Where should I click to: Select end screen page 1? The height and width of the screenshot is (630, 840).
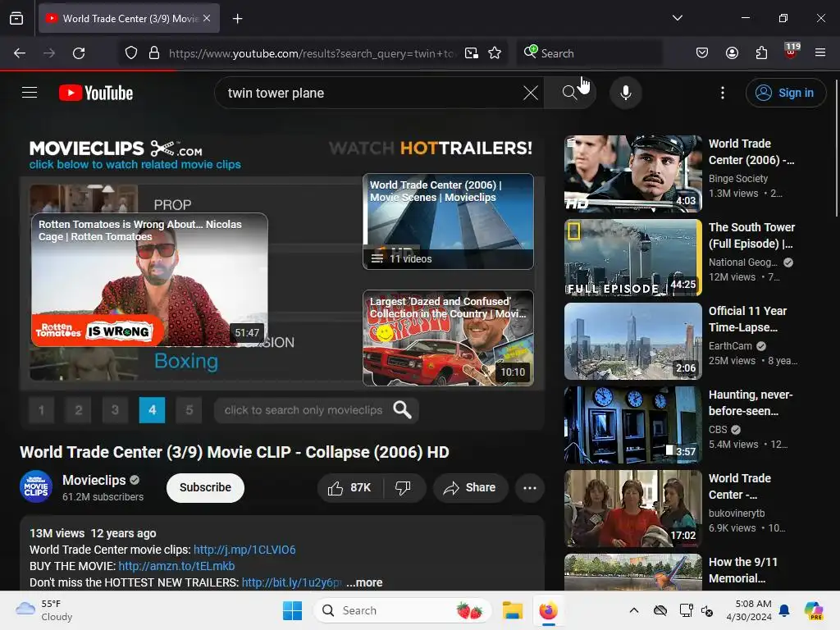tap(42, 410)
